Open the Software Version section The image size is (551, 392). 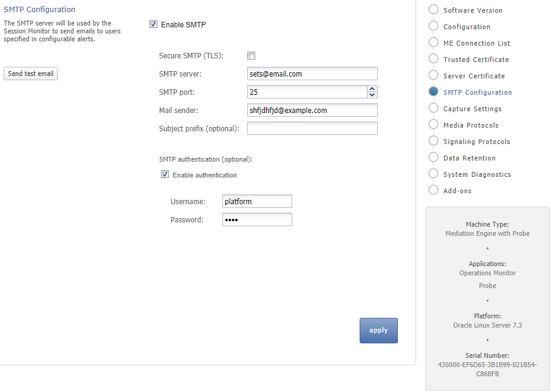[x=434, y=10]
